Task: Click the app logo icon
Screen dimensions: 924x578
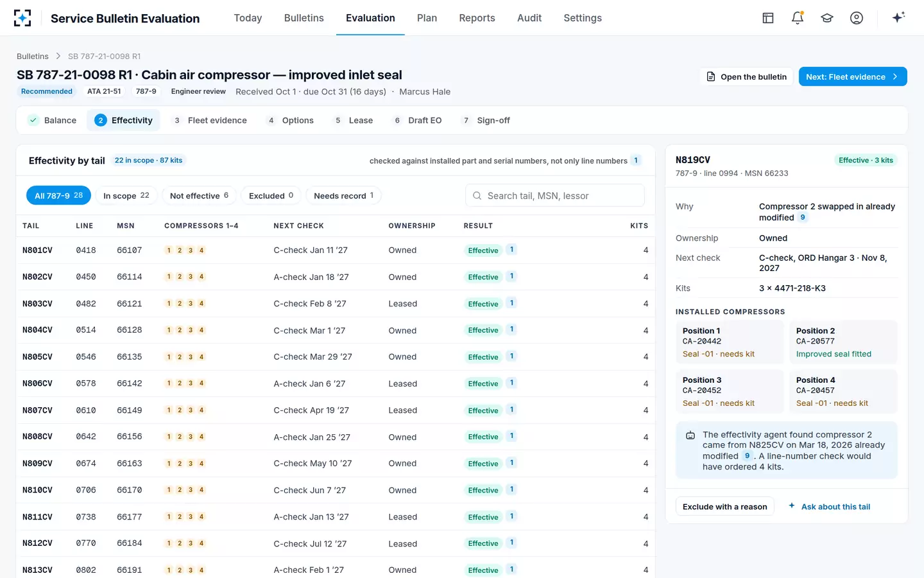Action: 22,18
